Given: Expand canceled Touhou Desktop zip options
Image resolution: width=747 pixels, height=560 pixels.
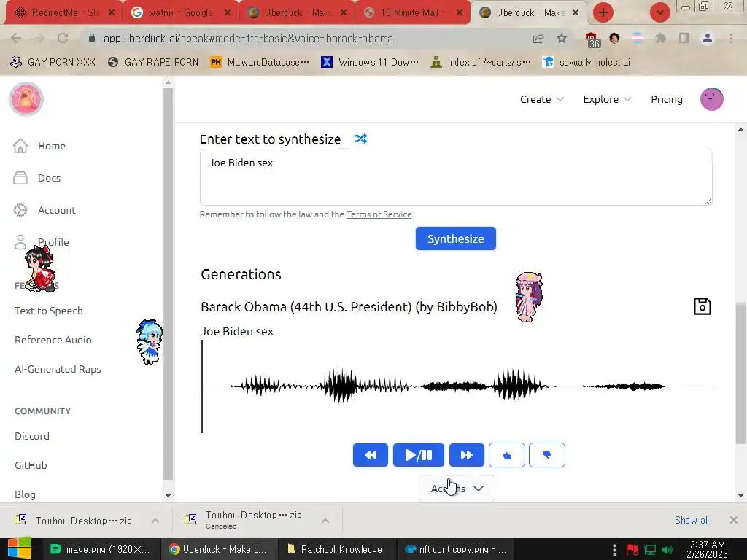Looking at the screenshot, I should [325, 521].
